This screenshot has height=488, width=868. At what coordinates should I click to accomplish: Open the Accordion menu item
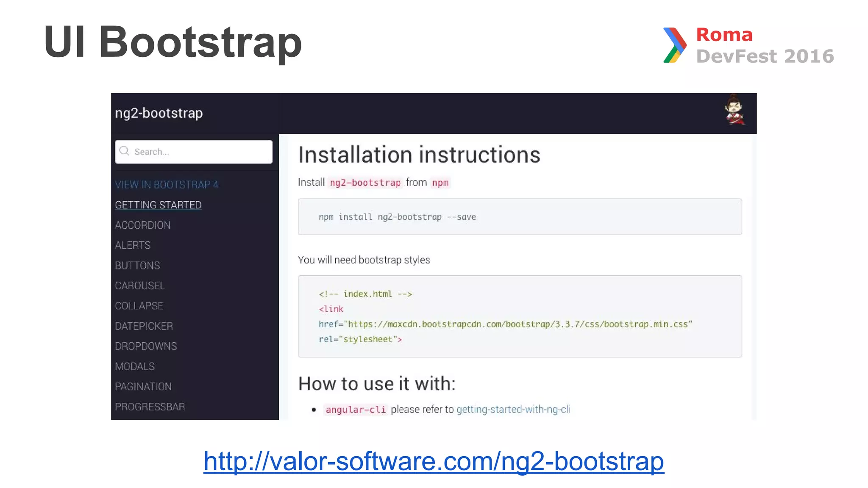142,225
